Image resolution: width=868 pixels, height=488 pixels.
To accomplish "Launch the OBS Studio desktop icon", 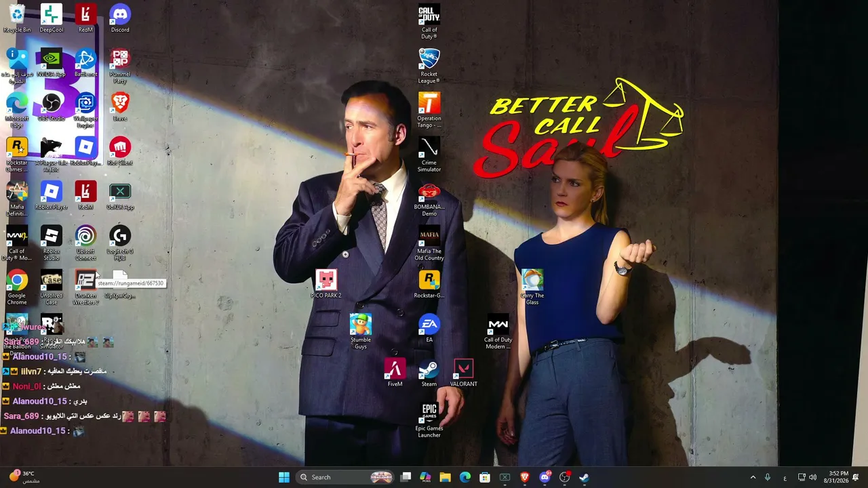I will (52, 107).
